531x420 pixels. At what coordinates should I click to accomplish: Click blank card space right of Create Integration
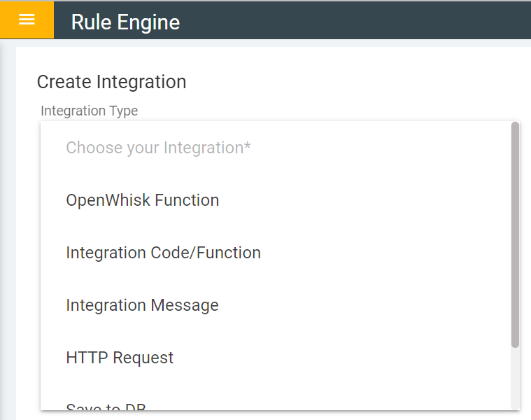click(x=350, y=82)
